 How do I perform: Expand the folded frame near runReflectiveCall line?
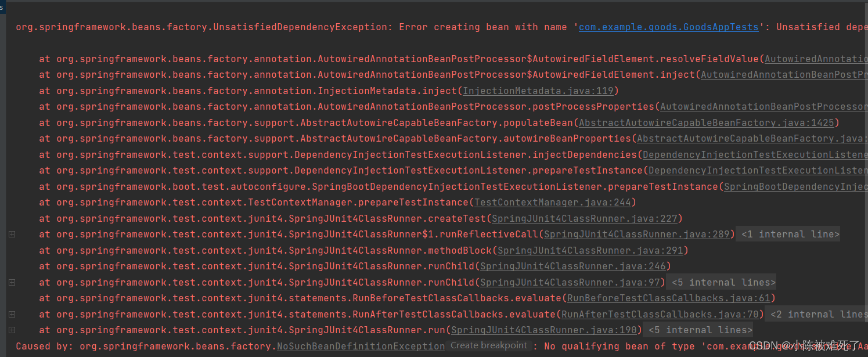point(11,234)
